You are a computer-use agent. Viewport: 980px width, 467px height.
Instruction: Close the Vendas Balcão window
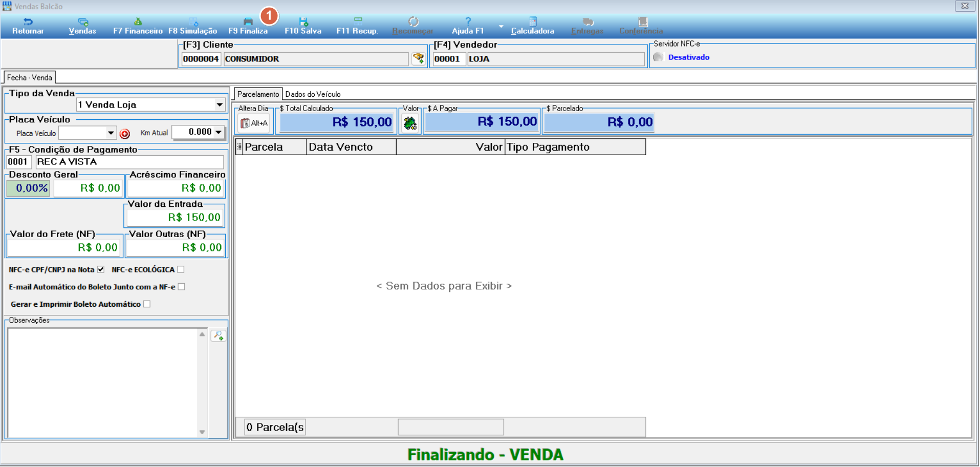point(965,6)
